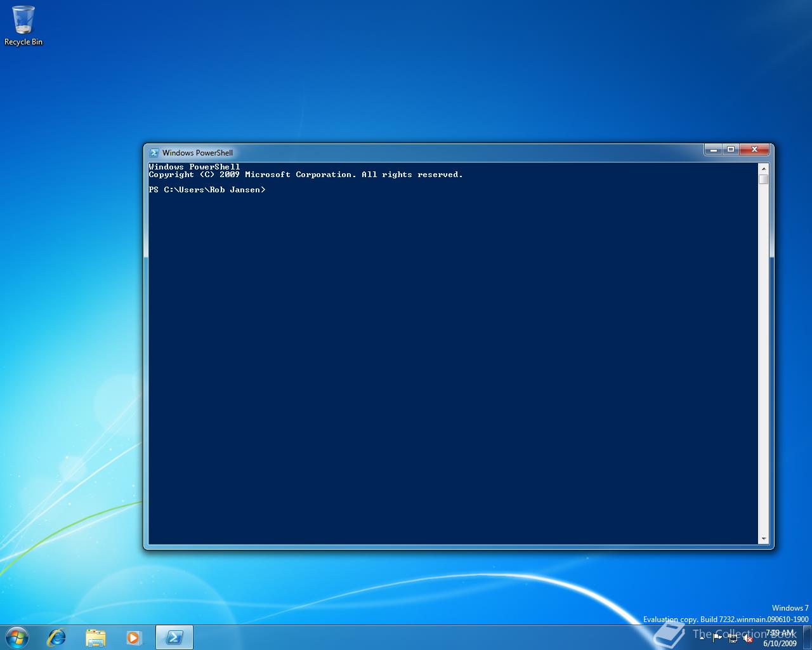Open the Action Center flag icon

(x=717, y=638)
